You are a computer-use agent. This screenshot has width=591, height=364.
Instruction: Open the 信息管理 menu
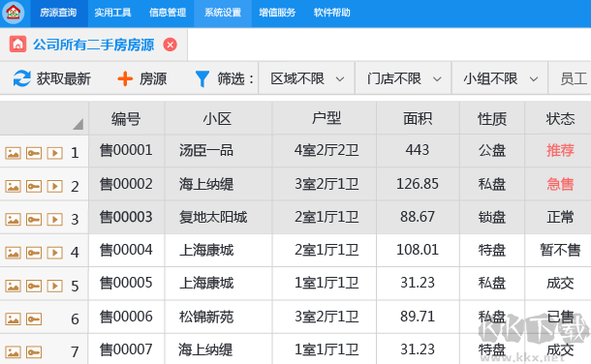click(168, 13)
